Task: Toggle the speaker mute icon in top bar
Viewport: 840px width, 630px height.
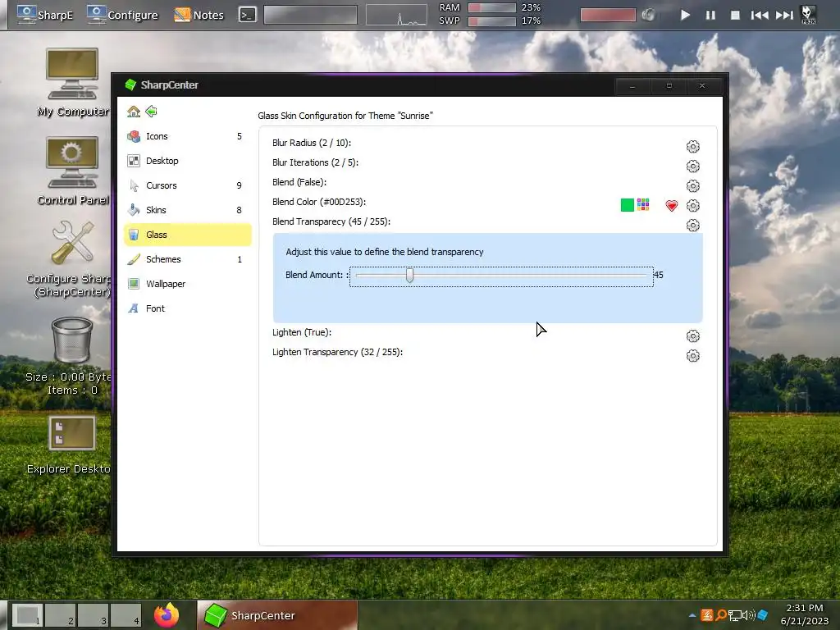Action: point(648,15)
